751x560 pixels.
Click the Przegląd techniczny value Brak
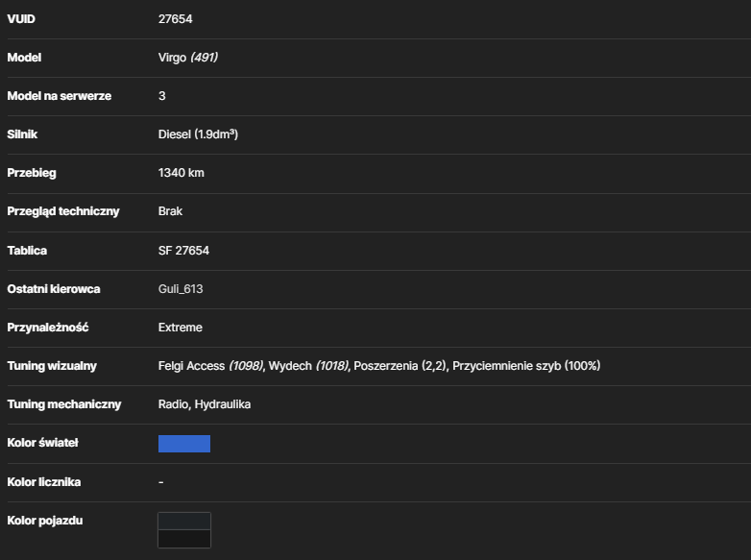tap(170, 211)
